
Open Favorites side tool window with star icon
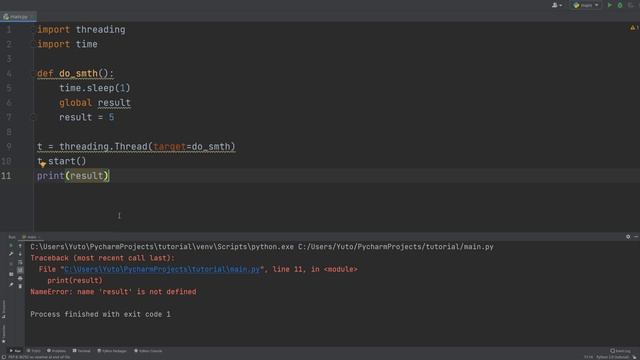[x=4, y=335]
